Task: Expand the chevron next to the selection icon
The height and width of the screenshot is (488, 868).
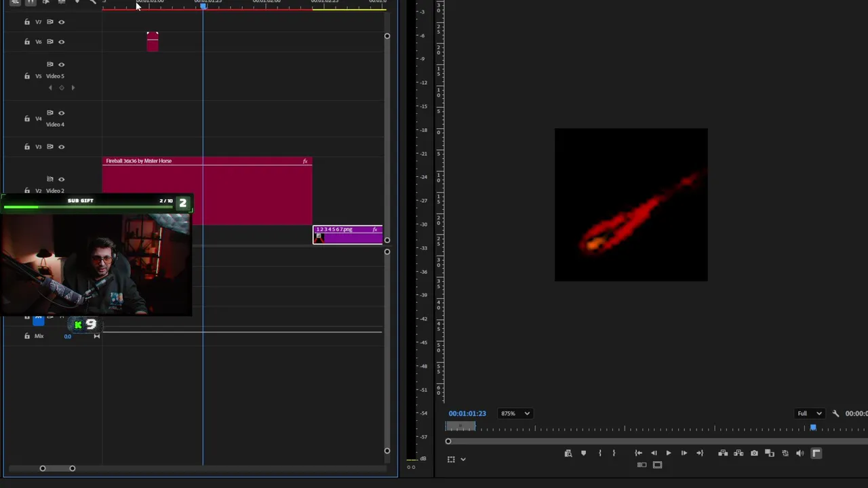Action: coord(463,460)
